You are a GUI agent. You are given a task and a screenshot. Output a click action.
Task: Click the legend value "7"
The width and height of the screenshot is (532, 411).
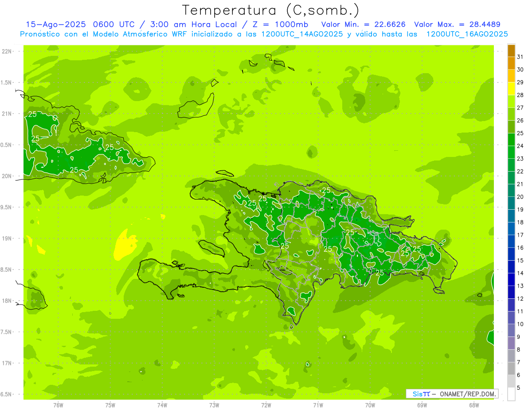[519, 363]
